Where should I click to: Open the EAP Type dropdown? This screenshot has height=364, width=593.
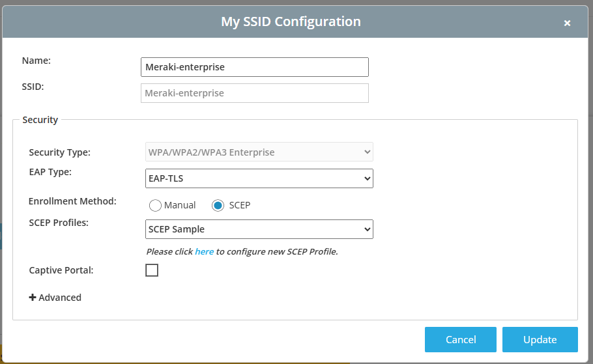[x=259, y=178]
